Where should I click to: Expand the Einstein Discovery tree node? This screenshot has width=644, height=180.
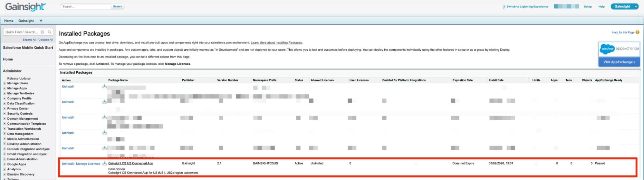click(x=5, y=174)
